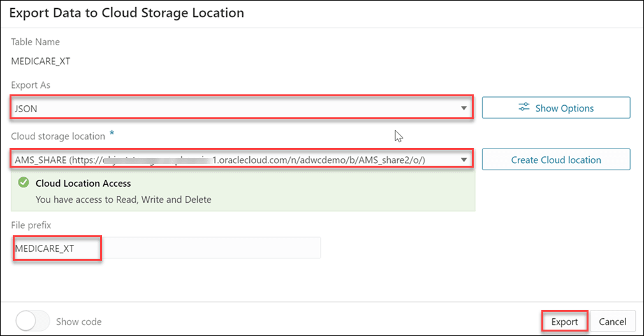Expand the cloud storage location arrow
The image size is (644, 336).
coord(464,159)
